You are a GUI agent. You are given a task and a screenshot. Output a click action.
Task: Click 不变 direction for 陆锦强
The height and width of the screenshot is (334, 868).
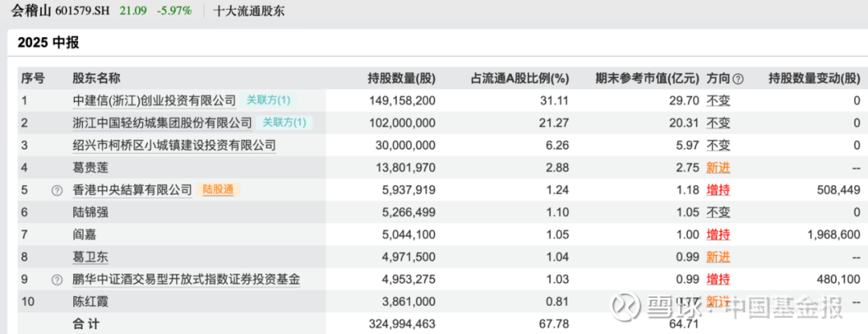[718, 212]
